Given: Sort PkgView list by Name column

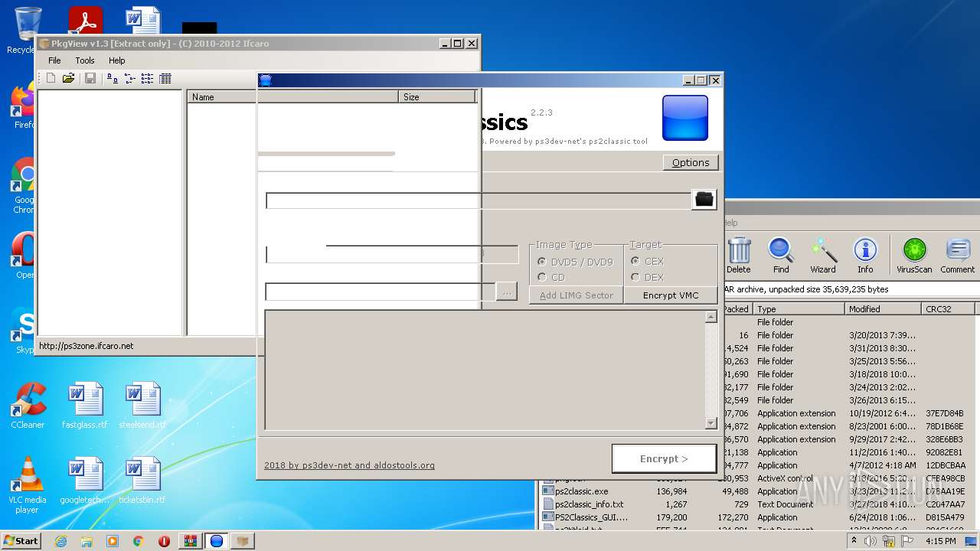Looking at the screenshot, I should tap(292, 97).
